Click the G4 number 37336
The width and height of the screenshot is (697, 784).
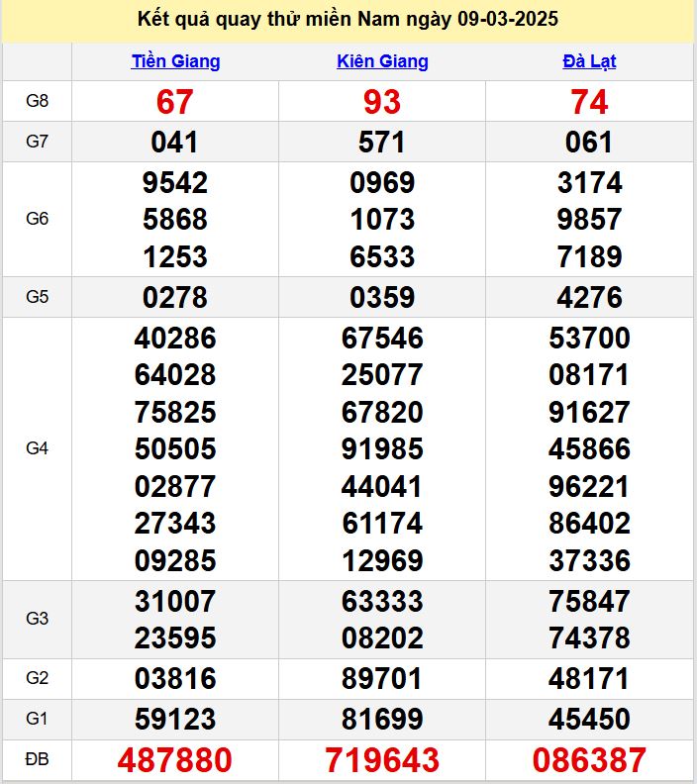point(589,560)
